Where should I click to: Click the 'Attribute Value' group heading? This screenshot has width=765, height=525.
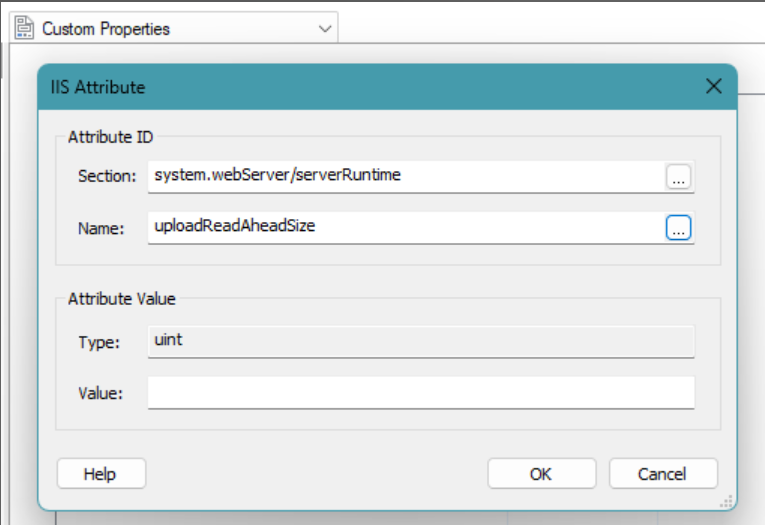(121, 299)
